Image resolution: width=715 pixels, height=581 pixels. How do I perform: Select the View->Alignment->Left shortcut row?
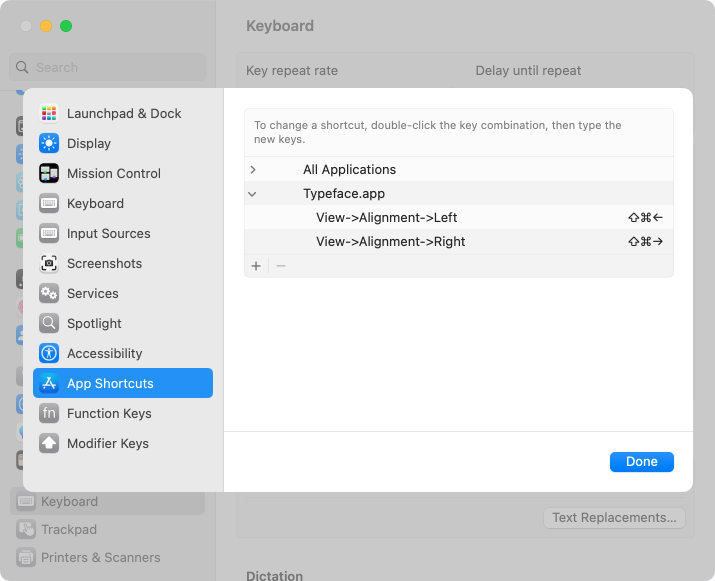[x=459, y=218]
